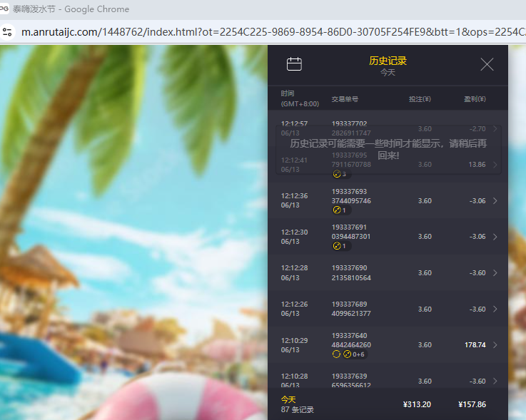Close the history records panel
The height and width of the screenshot is (420, 526).
coord(487,65)
